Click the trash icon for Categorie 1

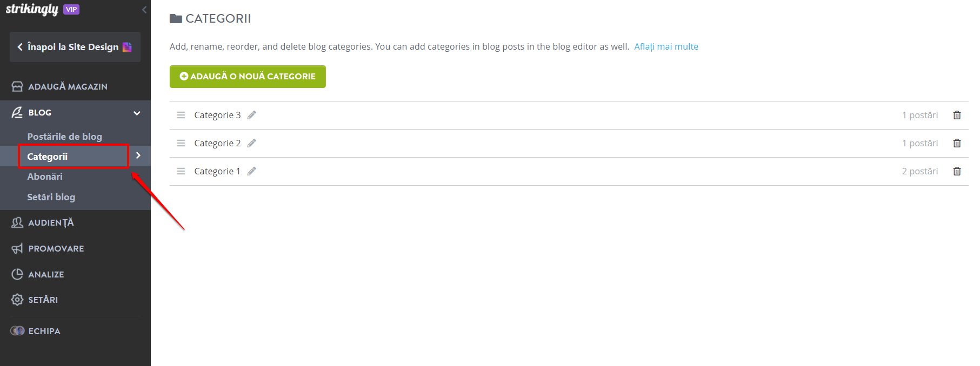pyautogui.click(x=957, y=171)
